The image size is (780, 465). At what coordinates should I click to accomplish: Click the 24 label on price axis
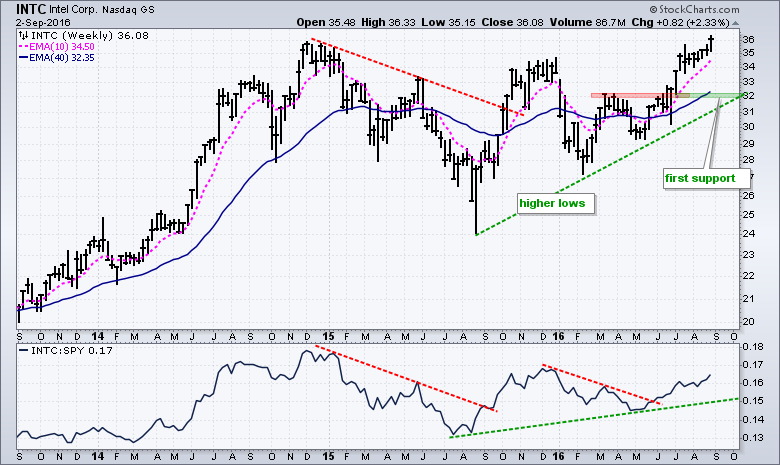[749, 234]
